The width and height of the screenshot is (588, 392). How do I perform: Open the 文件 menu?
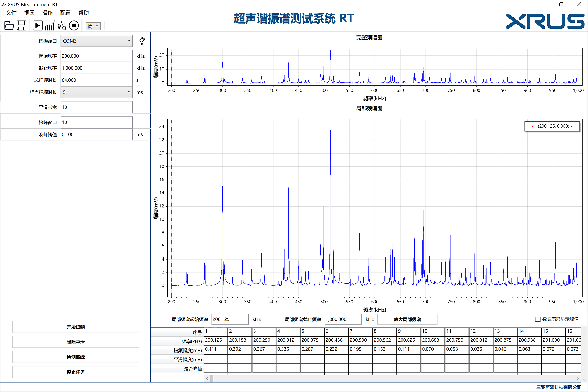[11, 13]
